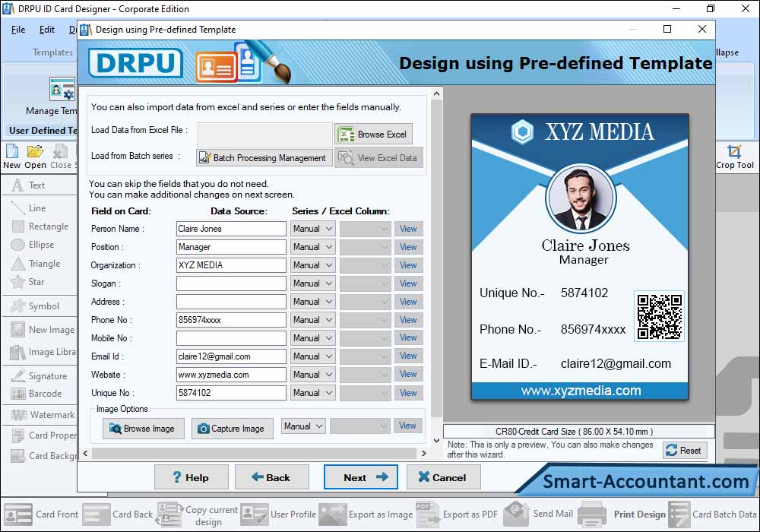Choose the Symbol tool
Image resolution: width=760 pixels, height=532 pixels.
click(35, 306)
